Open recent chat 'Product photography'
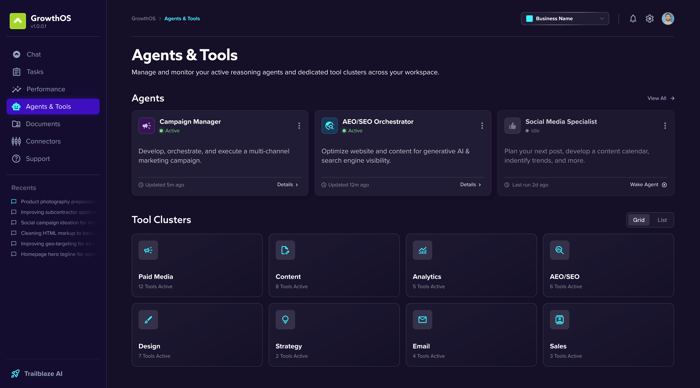 pyautogui.click(x=54, y=202)
